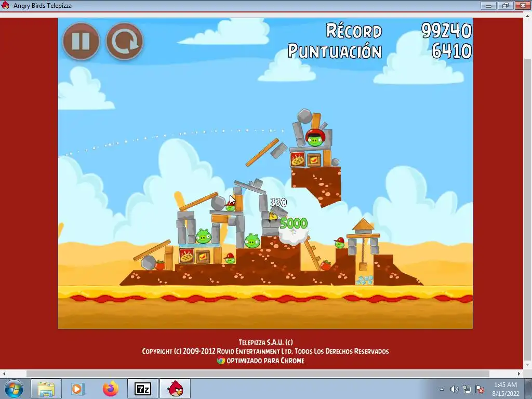Click the triangular wooden roof of the hut
Viewport: 532px width, 399px height.
click(x=363, y=225)
